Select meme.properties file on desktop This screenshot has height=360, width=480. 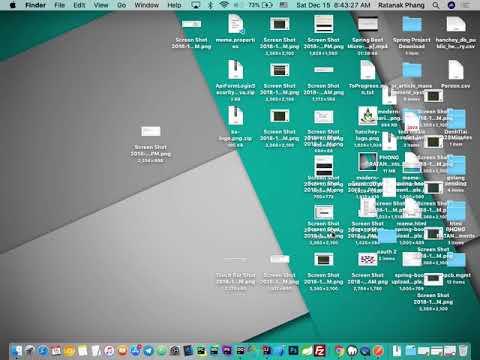pyautogui.click(x=236, y=24)
